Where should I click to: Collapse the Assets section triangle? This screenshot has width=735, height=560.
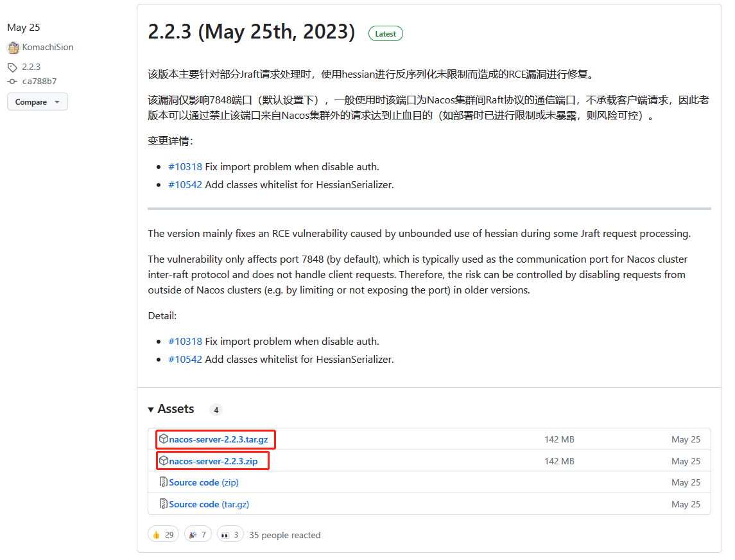[x=151, y=410]
